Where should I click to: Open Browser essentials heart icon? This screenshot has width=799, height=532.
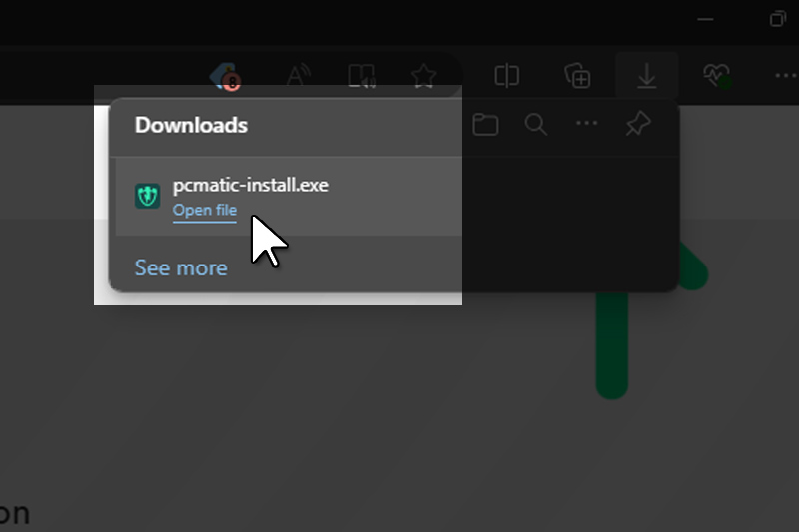tap(716, 76)
